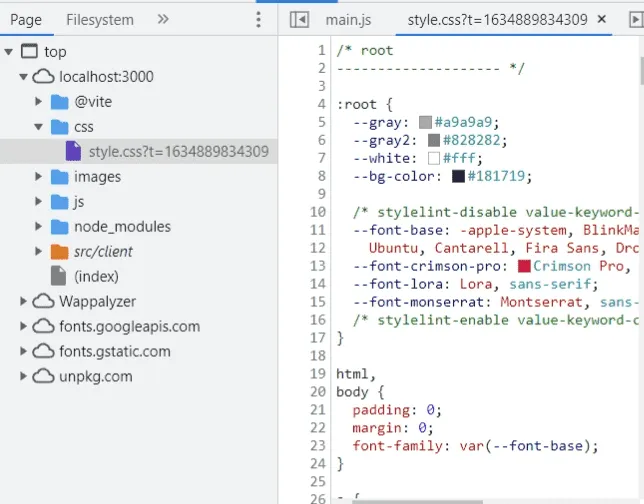Image resolution: width=644 pixels, height=504 pixels.
Task: Click the editor vertical scrollbar thumb
Action: tap(642, 71)
